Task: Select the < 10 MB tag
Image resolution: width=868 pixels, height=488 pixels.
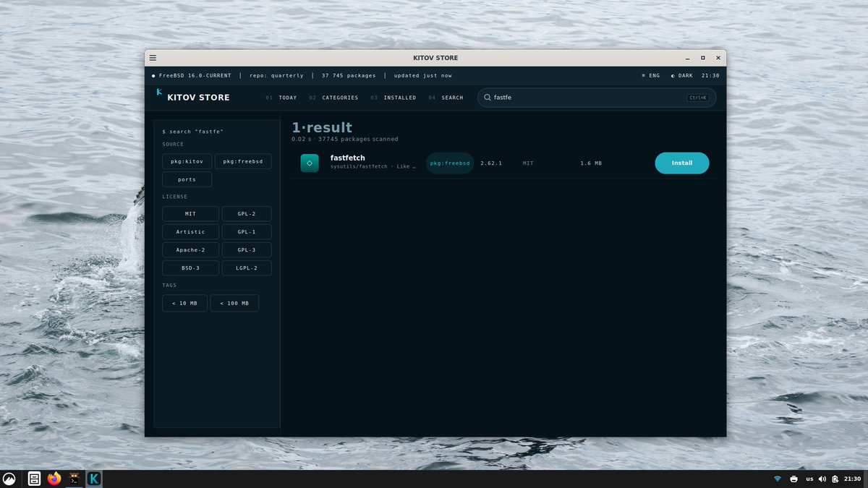Action: coord(184,304)
